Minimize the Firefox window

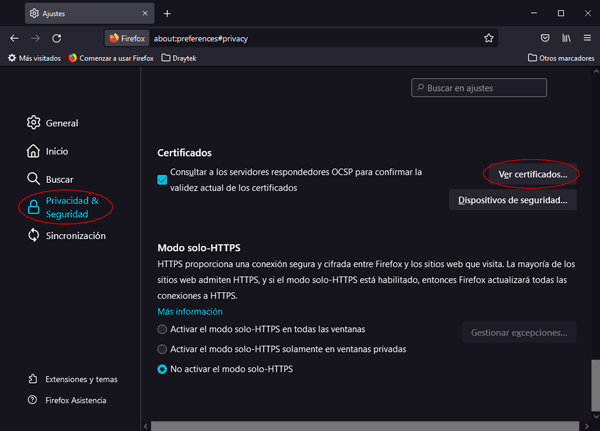click(534, 13)
